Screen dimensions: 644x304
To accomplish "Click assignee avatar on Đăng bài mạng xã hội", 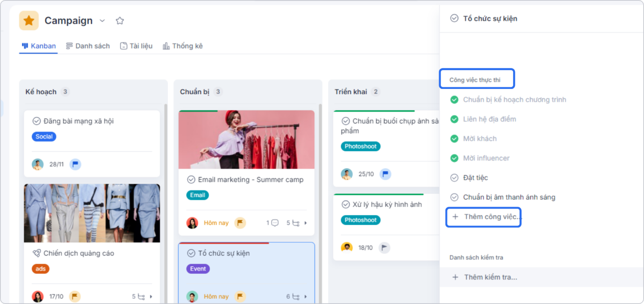I will (x=38, y=164).
